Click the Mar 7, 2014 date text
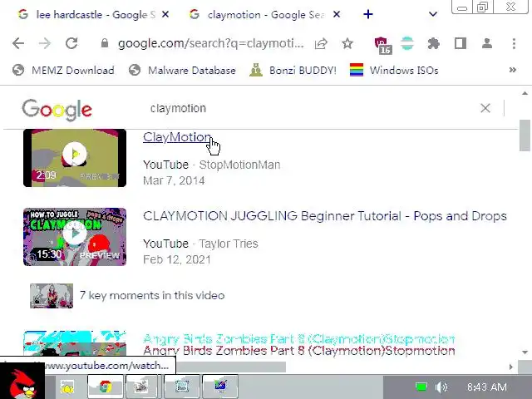The height and width of the screenshot is (399, 532). [x=174, y=180]
